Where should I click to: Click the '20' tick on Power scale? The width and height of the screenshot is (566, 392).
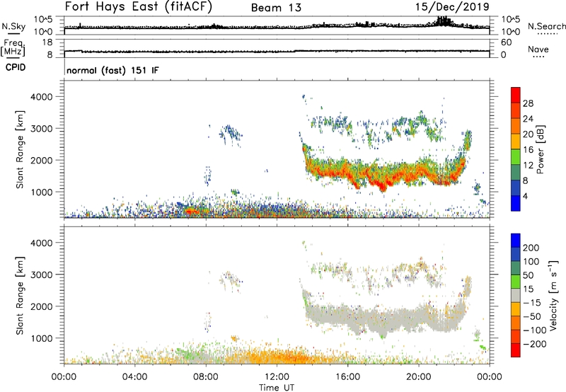528,134
